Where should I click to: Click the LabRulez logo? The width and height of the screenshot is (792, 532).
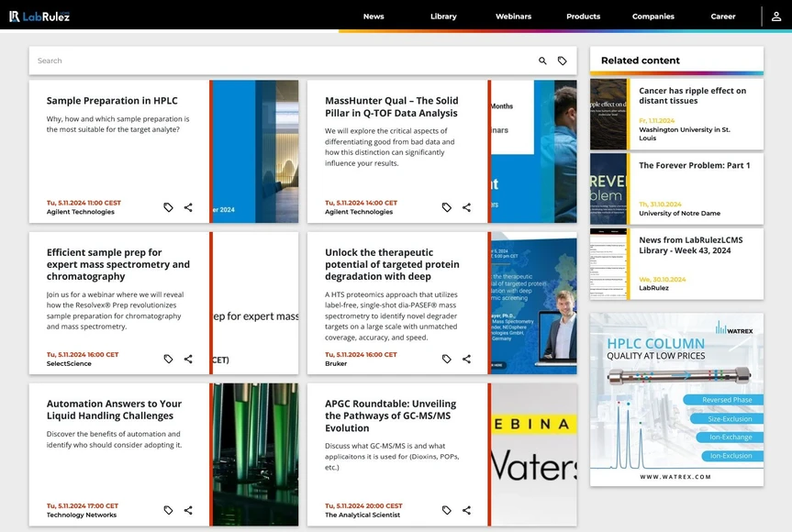coord(39,17)
